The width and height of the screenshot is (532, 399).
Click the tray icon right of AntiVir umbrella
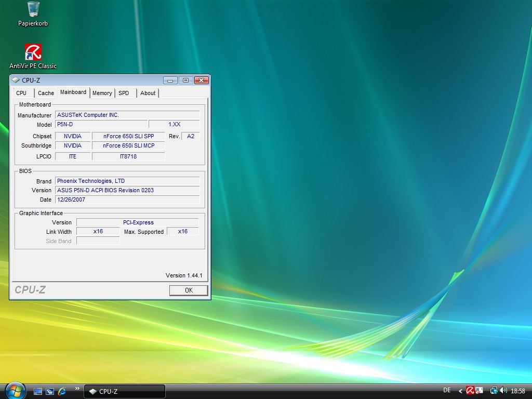coord(478,391)
